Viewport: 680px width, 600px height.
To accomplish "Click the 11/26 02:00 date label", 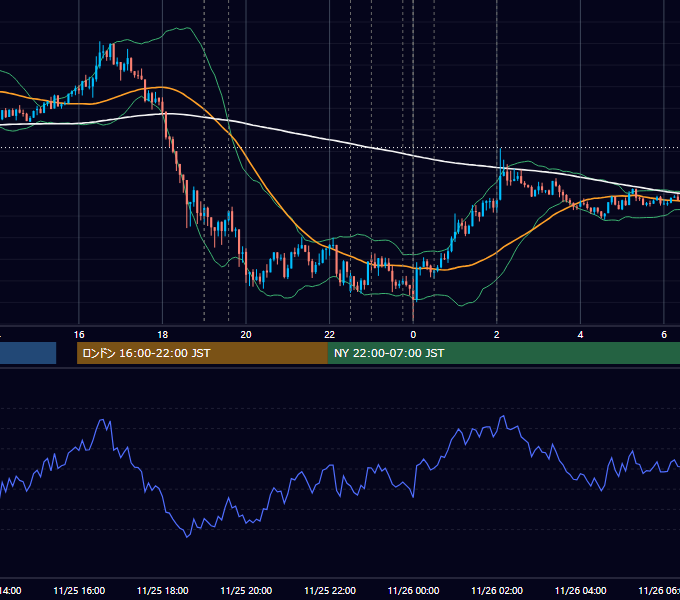I will (497, 590).
